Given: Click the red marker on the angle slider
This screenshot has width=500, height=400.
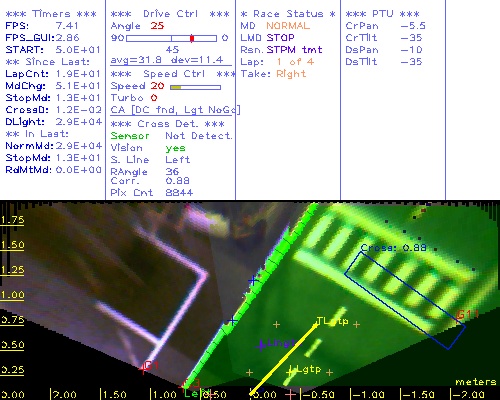Looking at the screenshot, I should 192,38.
